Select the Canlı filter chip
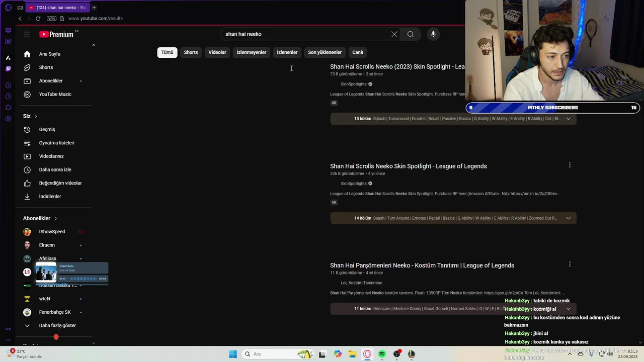 [358, 52]
